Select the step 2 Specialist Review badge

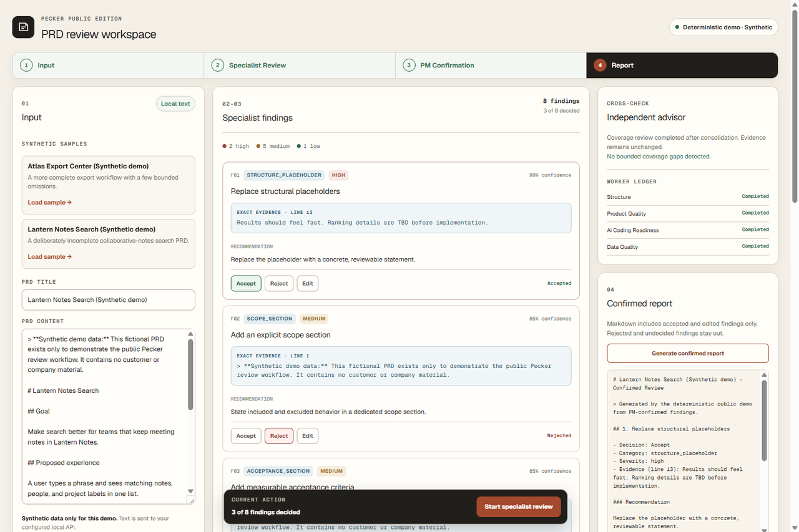click(x=218, y=65)
